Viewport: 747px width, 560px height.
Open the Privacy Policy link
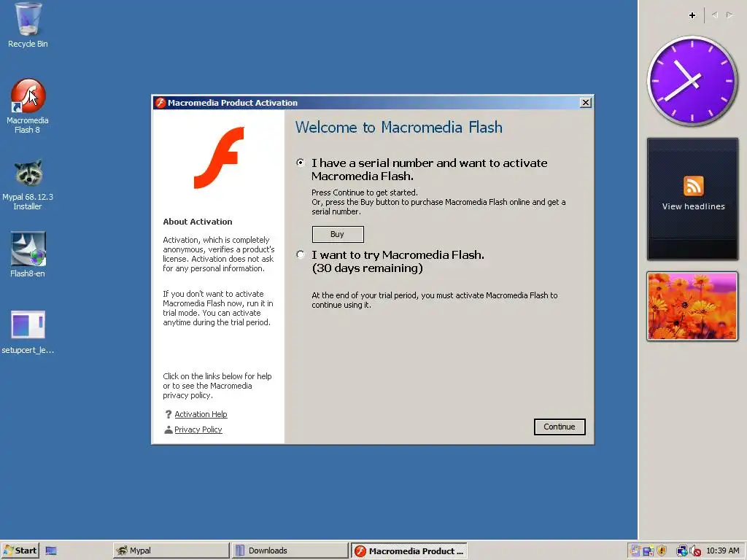[198, 429]
